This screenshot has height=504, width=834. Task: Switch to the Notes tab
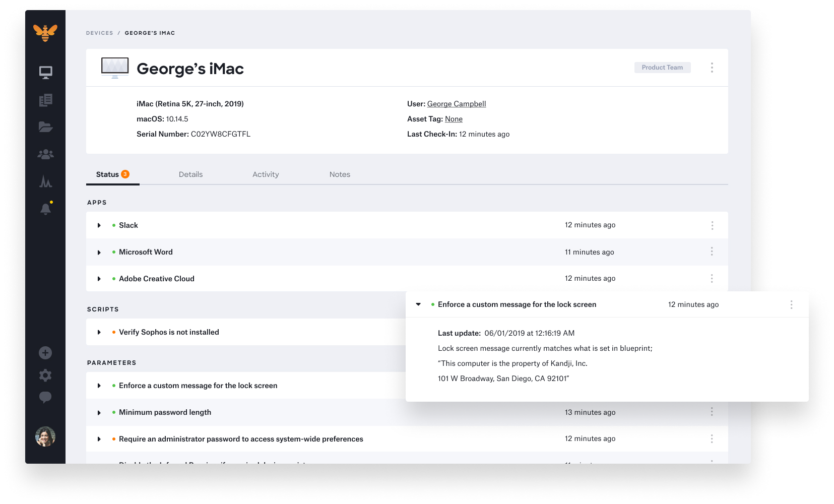coord(340,174)
